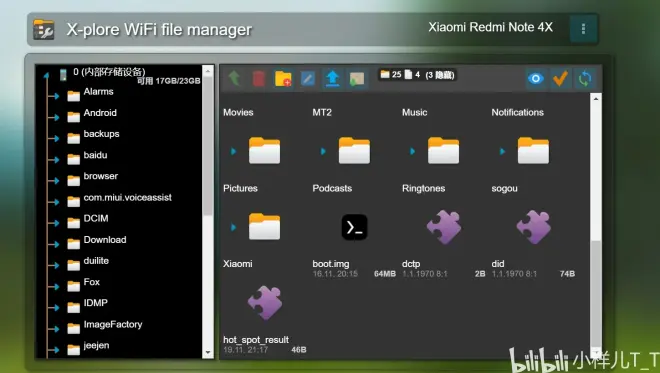This screenshot has width=660, height=373.
Task: Expand the DCIM folder arrow
Action: (x=56, y=223)
